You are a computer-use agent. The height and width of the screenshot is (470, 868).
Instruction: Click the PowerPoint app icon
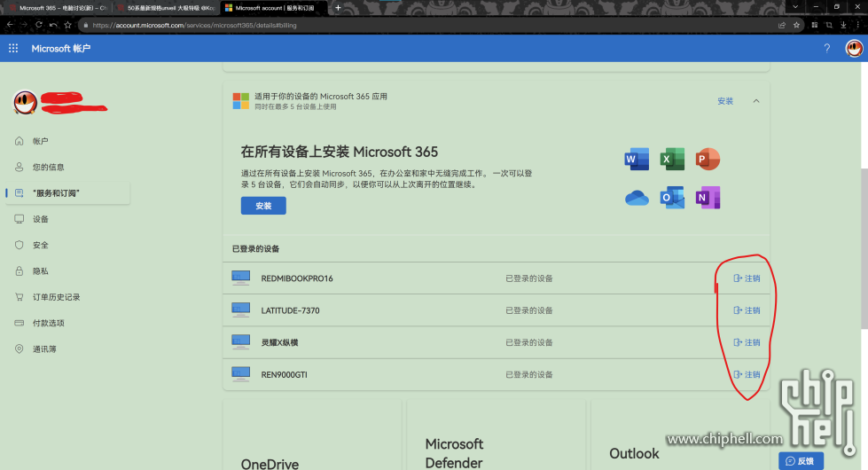708,160
